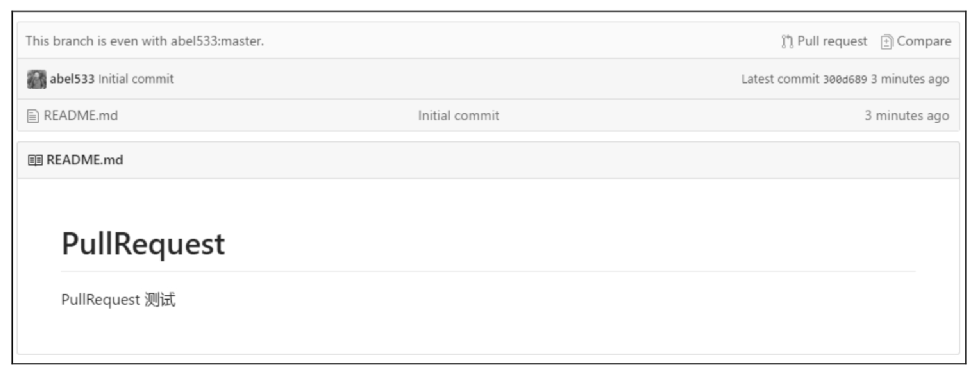
Task: Open commit hash 300d689
Action: 845,80
